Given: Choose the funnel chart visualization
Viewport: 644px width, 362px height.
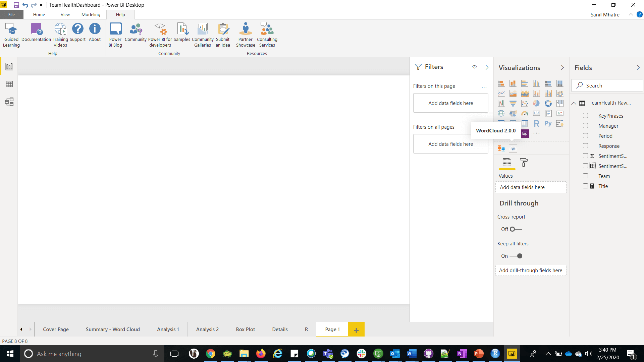Looking at the screenshot, I should coord(513,104).
